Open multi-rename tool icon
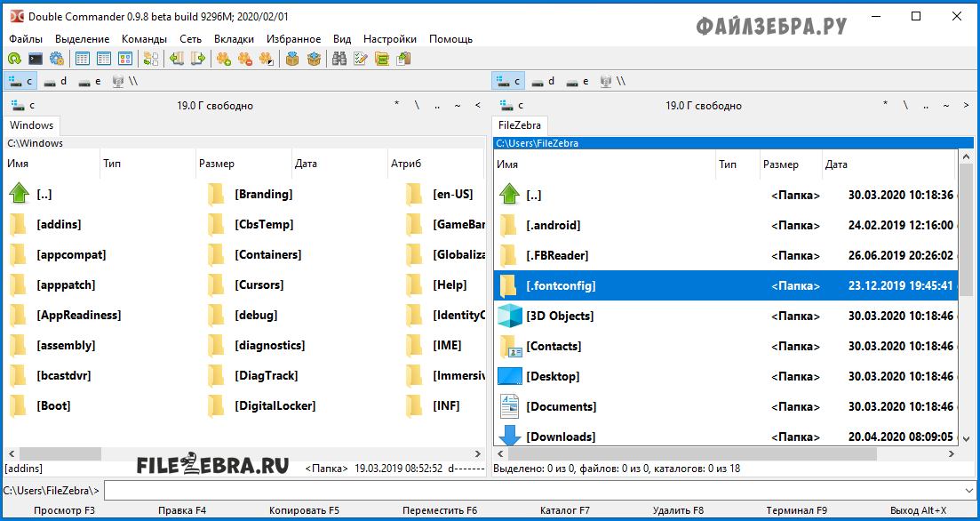 [x=361, y=59]
